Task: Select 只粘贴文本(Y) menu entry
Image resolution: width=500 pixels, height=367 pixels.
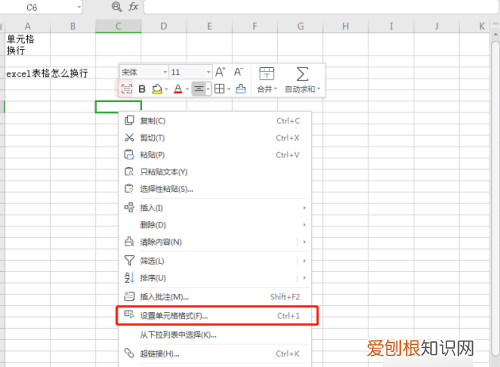Action: click(x=215, y=172)
